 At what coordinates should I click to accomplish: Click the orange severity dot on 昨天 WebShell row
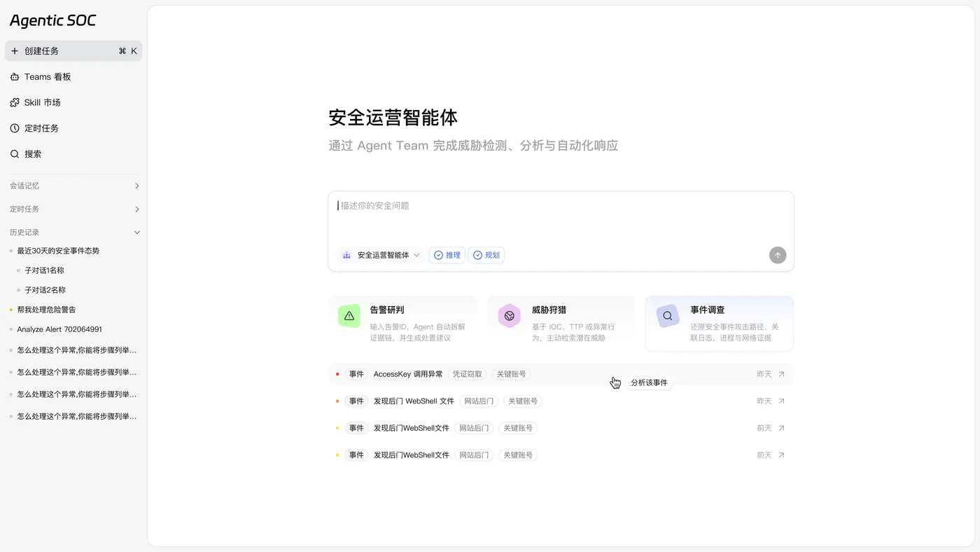tap(337, 401)
